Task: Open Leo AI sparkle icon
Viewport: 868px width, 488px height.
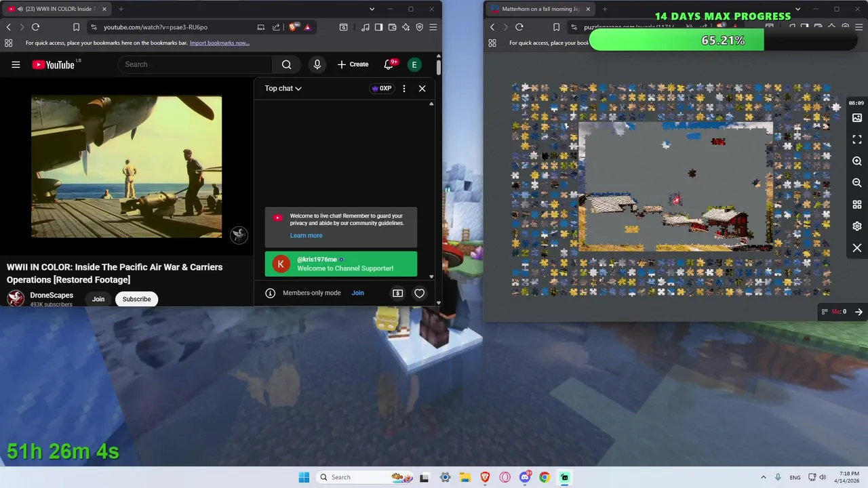Action: 406,27
